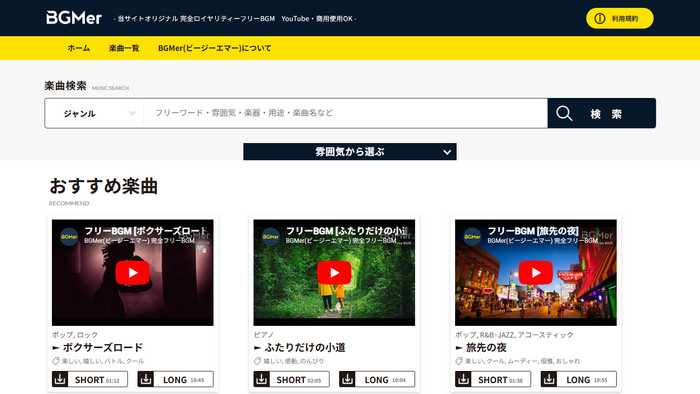This screenshot has height=394, width=700.
Task: Go to ホーム menu item
Action: pos(79,48)
